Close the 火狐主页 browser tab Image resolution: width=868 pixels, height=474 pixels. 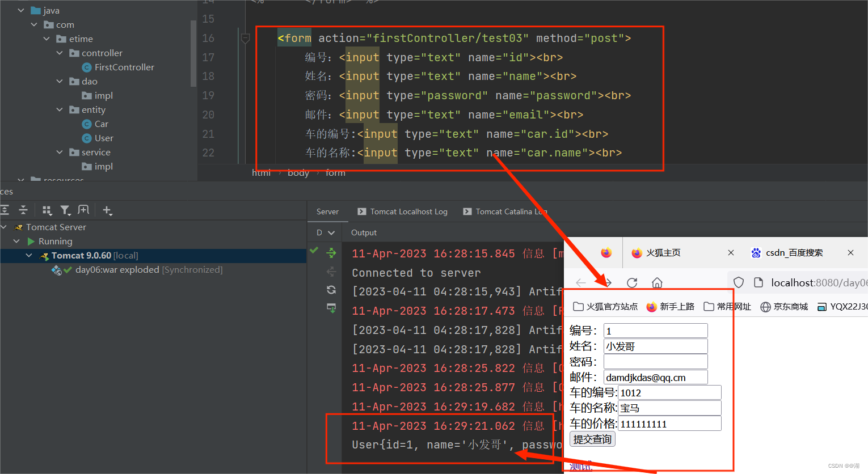click(x=731, y=253)
